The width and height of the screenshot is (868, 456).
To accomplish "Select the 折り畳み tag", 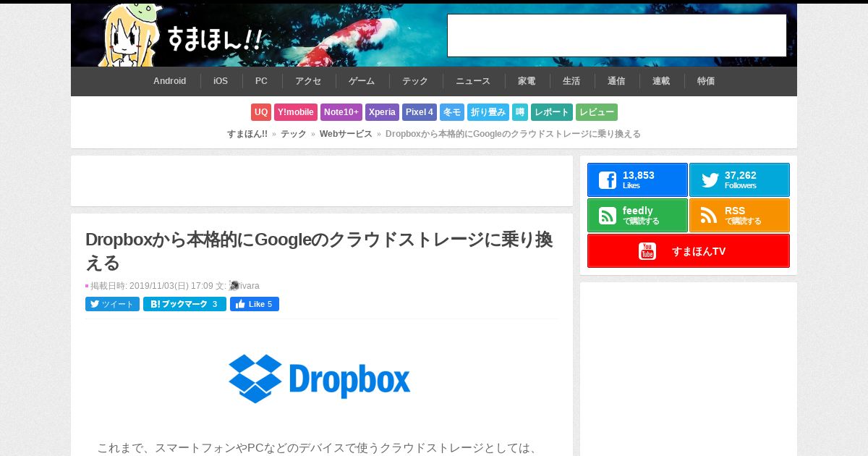I will [x=488, y=112].
